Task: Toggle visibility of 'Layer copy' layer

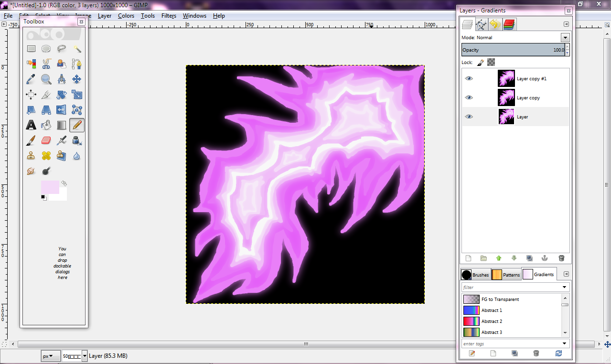Action: [469, 97]
